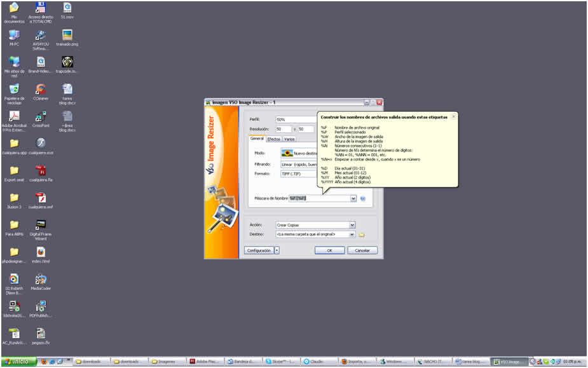This screenshot has width=588, height=368.
Task: Open the mask help icon beside Máscara de Nombre
Action: point(362,198)
